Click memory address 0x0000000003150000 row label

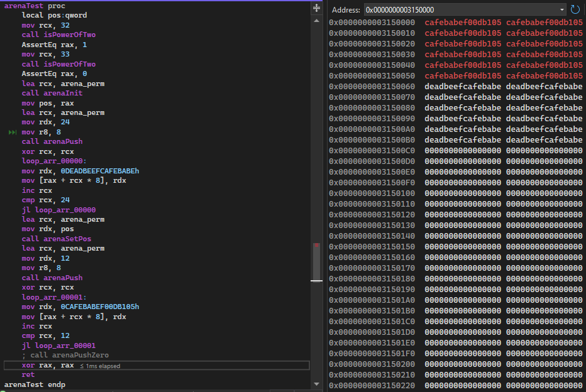pyautogui.click(x=372, y=23)
